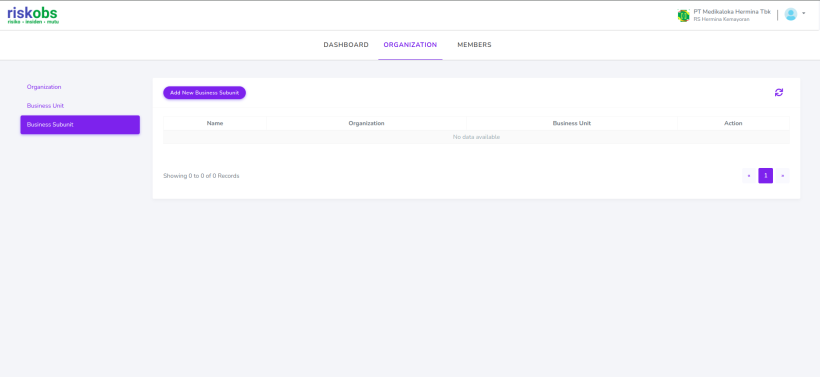Go to the next page of results
This screenshot has height=377, width=820.
(x=782, y=176)
